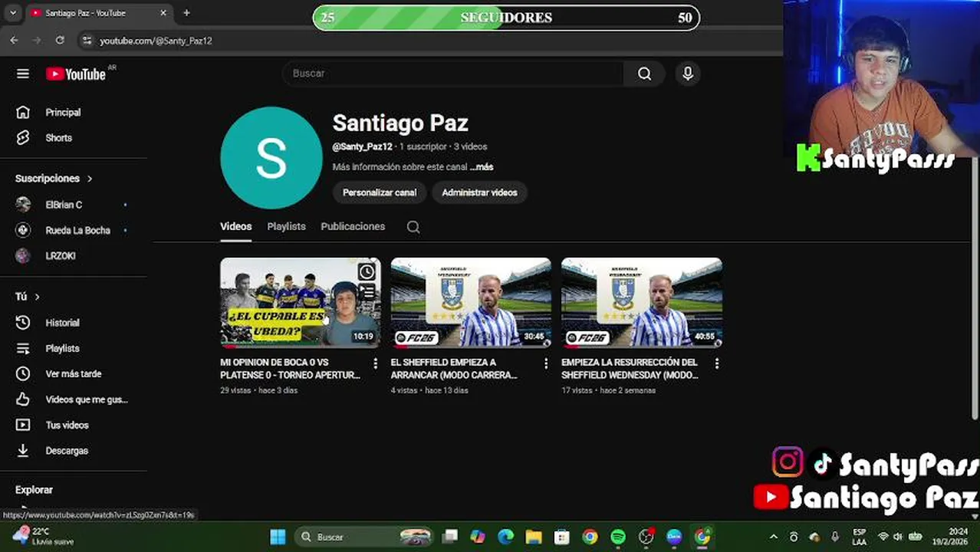Search within channel using magnifier icon

coord(413,227)
